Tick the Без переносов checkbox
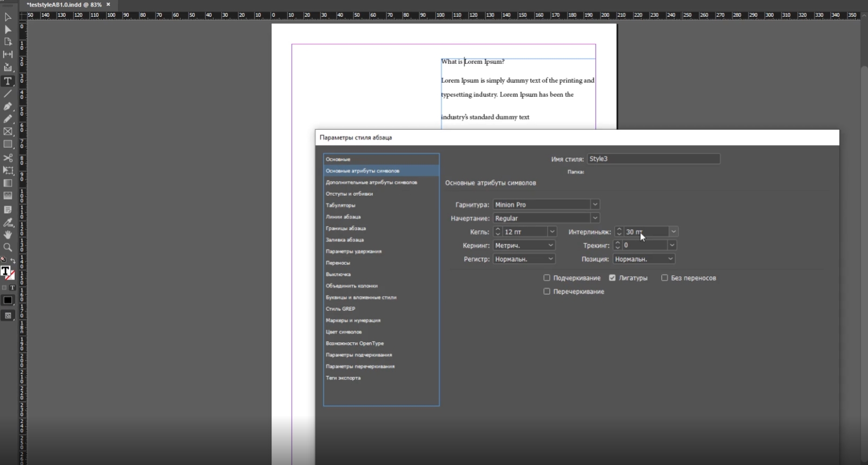 coord(665,278)
